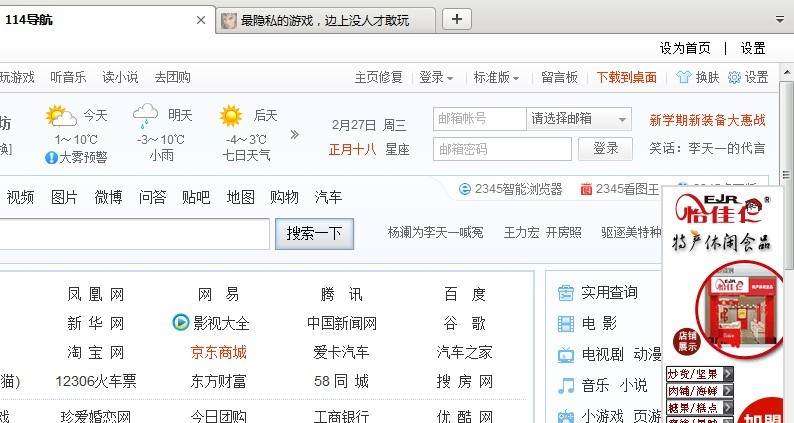This screenshot has width=794, height=423.
Task: Open hot search 杨澜为李天一喊冤
Action: 435,233
